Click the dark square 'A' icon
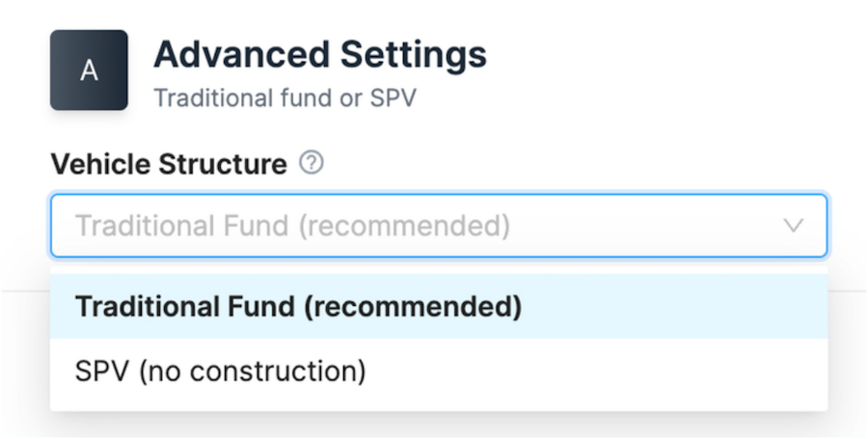 [89, 70]
